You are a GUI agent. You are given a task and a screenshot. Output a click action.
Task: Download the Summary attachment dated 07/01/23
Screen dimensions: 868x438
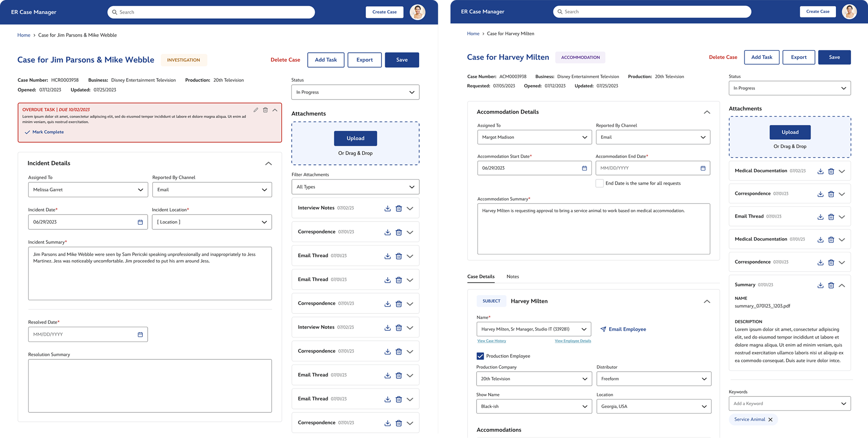tap(820, 285)
